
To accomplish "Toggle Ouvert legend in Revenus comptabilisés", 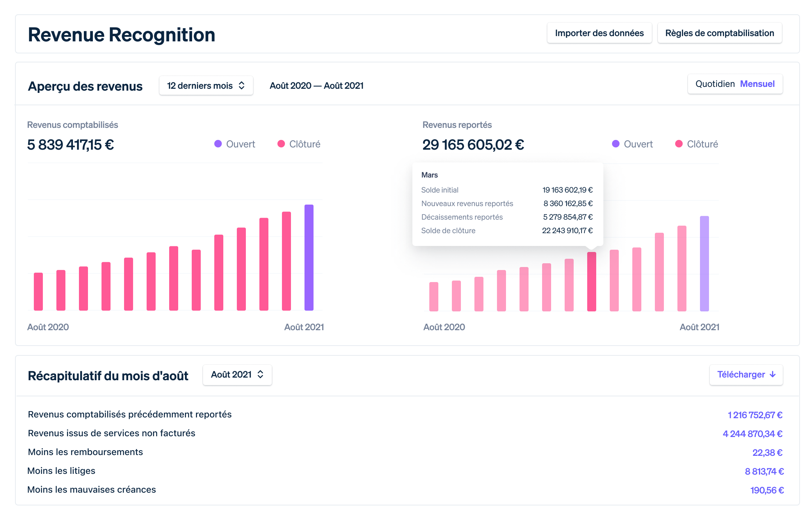I will (235, 144).
